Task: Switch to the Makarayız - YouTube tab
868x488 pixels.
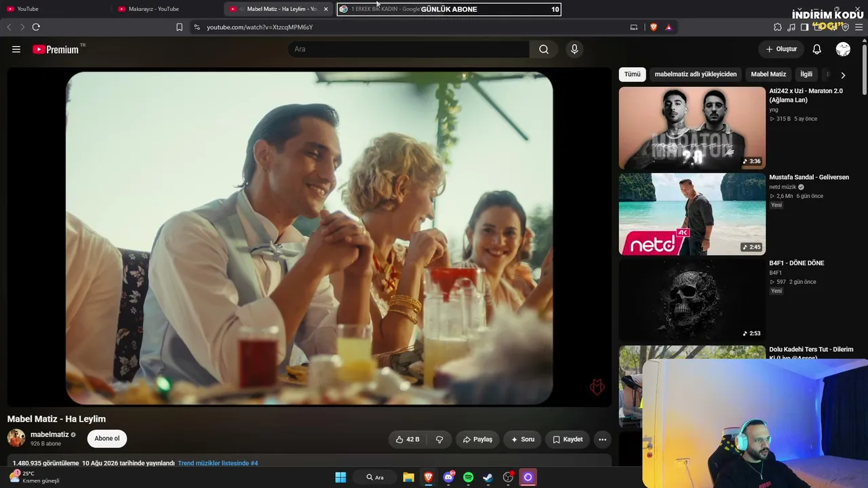Action: (x=167, y=9)
